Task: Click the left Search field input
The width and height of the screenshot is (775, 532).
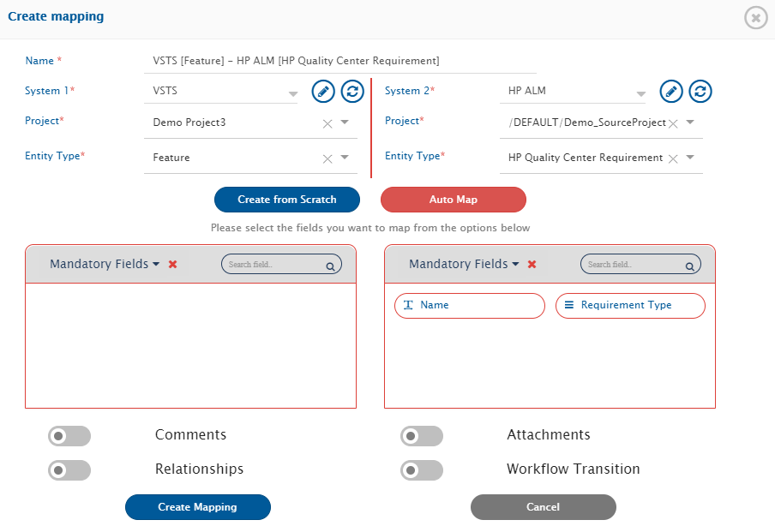Action: pyautogui.click(x=273, y=265)
